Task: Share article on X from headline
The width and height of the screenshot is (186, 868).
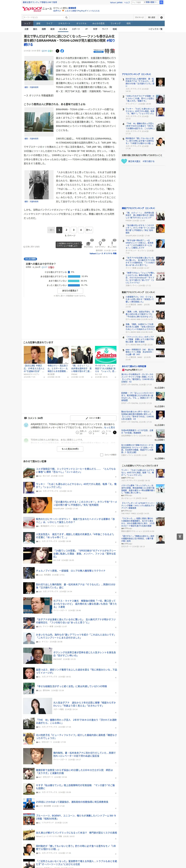Action: (57, 51)
